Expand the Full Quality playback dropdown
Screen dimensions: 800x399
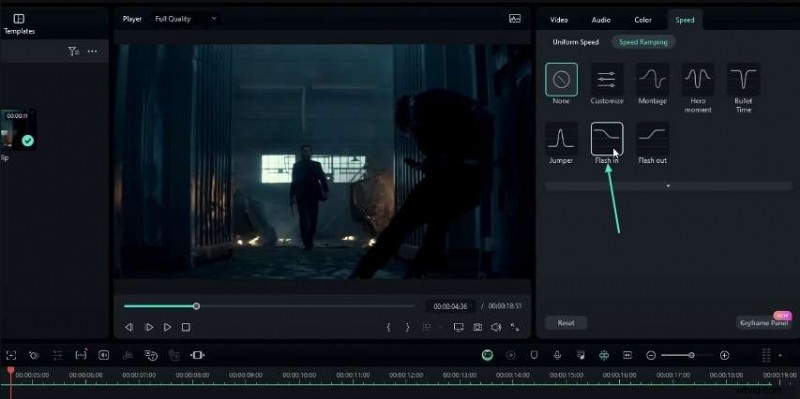coord(186,19)
